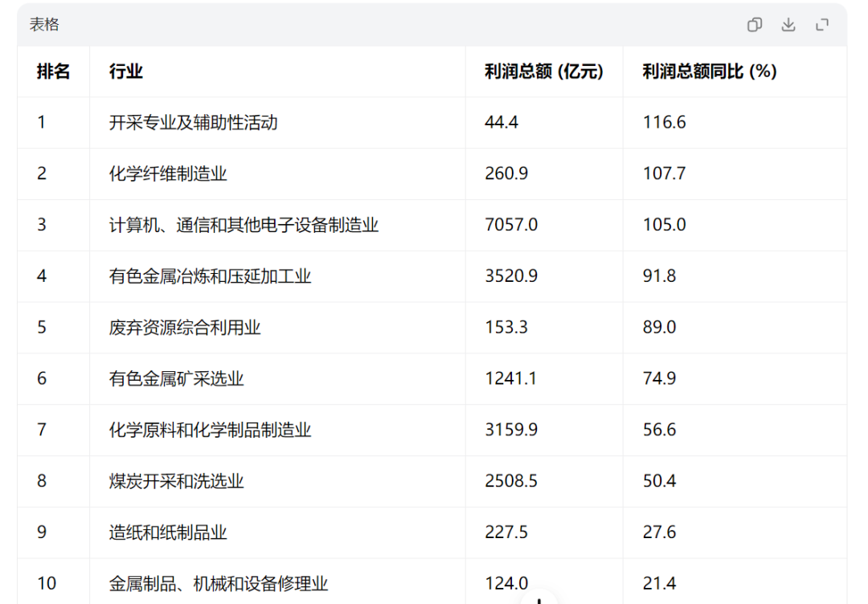Screen dimensions: 868x604
Task: Click the growth rate 105.0
Action: (665, 225)
